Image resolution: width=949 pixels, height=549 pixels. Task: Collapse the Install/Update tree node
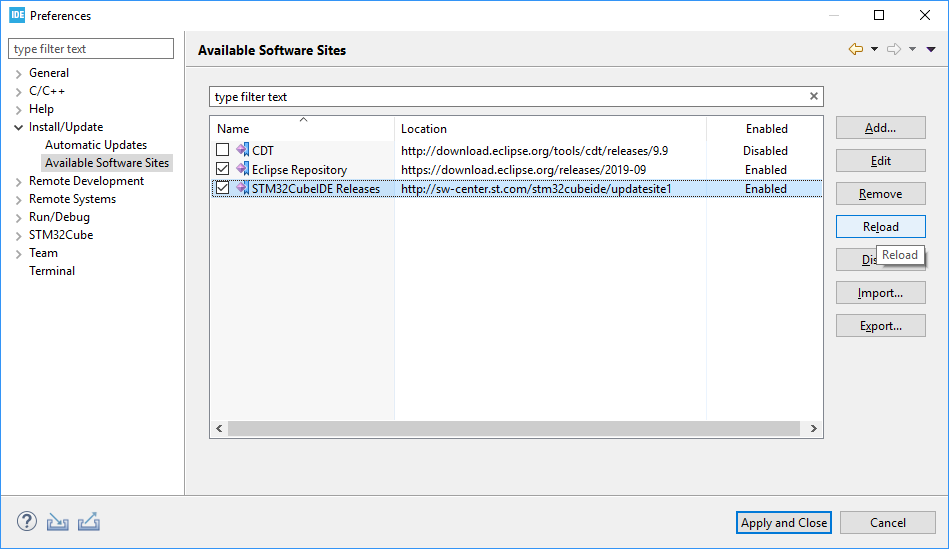coord(18,127)
